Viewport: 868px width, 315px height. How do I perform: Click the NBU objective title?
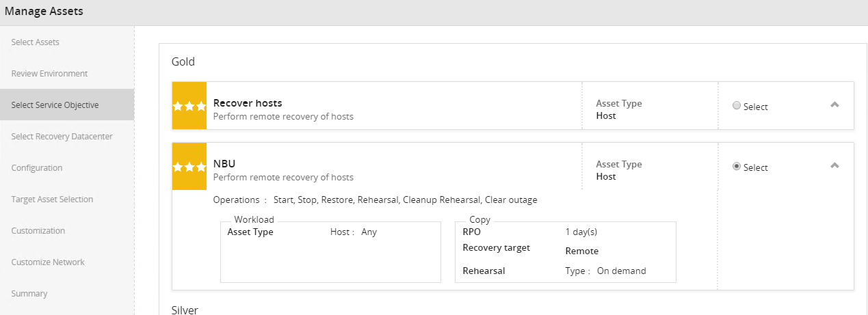224,164
